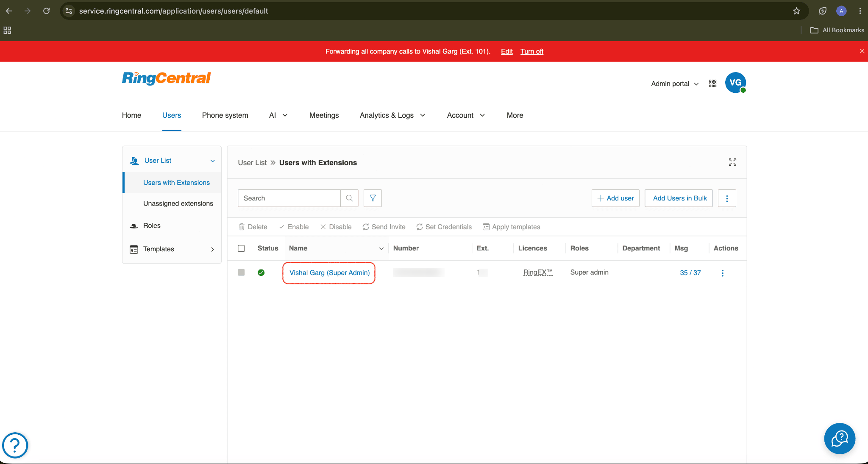The image size is (868, 464).
Task: Open the filter funnel icon
Action: 373,198
